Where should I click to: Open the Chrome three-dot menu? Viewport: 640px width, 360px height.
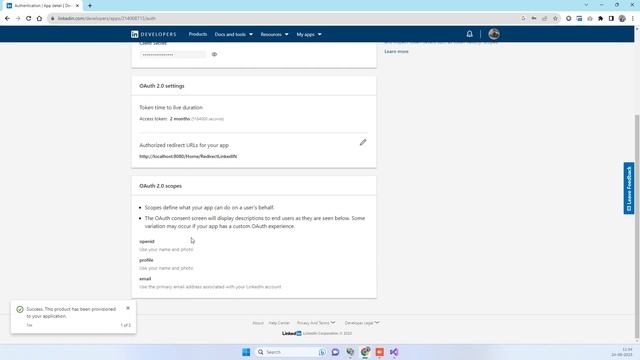click(633, 18)
